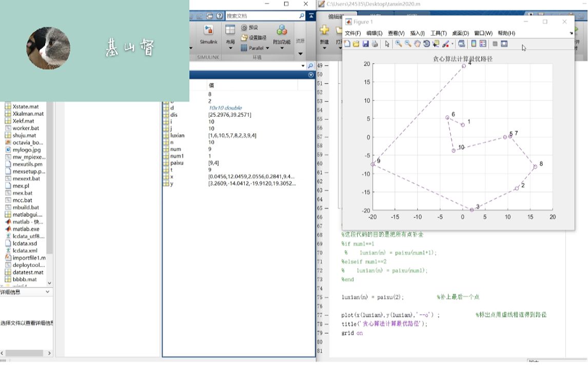Open the 布局 (Layout) dropdown
The width and height of the screenshot is (588, 367).
(x=231, y=44)
